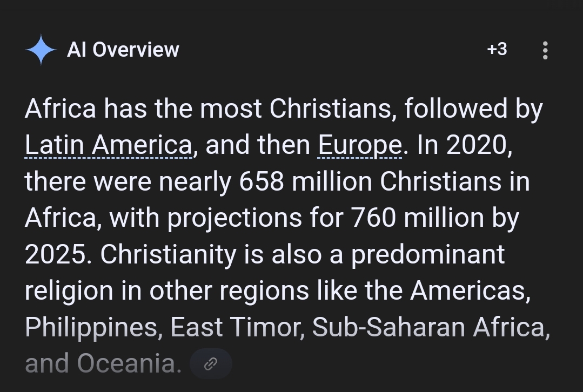583x392 pixels.
Task: Open the underlined Europe link
Action: pyautogui.click(x=359, y=145)
